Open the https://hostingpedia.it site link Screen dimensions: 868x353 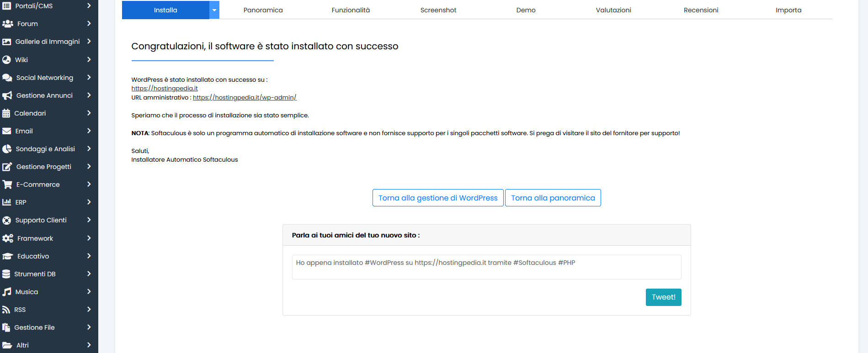[165, 89]
